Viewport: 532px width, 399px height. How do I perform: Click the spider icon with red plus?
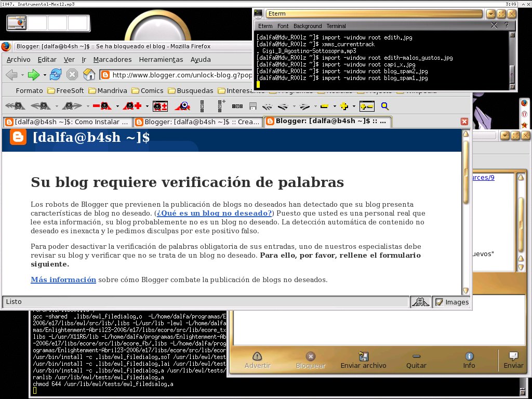click(x=132, y=106)
